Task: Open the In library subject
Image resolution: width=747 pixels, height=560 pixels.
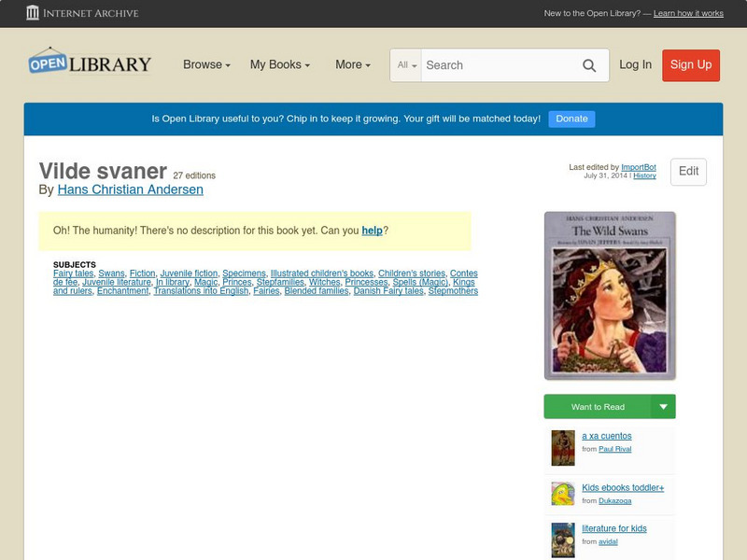Action: [173, 282]
